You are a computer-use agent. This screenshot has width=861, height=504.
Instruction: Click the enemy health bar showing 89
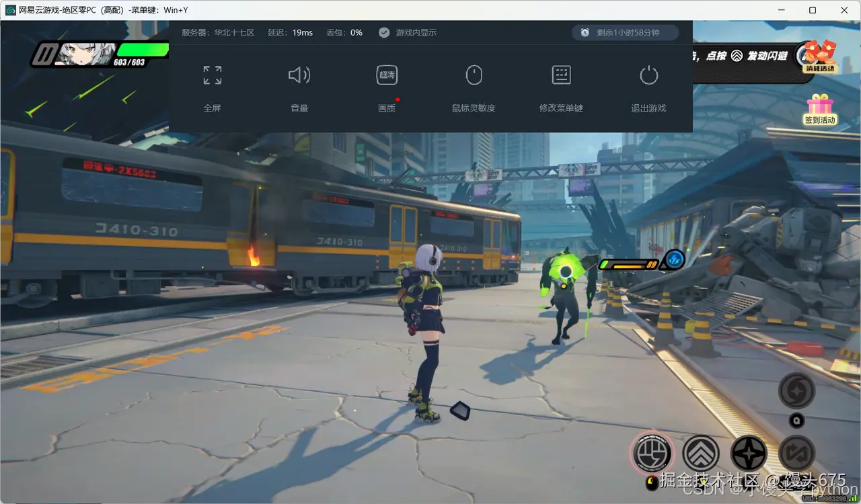click(x=628, y=265)
